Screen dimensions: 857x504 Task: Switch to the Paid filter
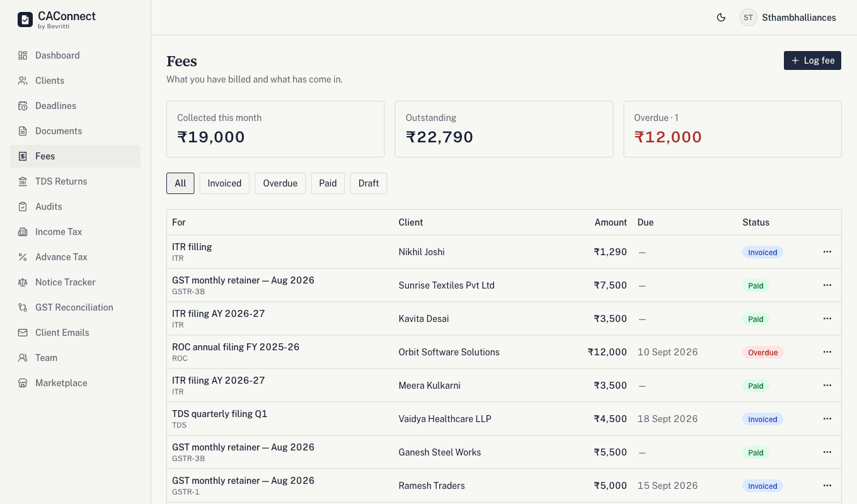pos(328,183)
